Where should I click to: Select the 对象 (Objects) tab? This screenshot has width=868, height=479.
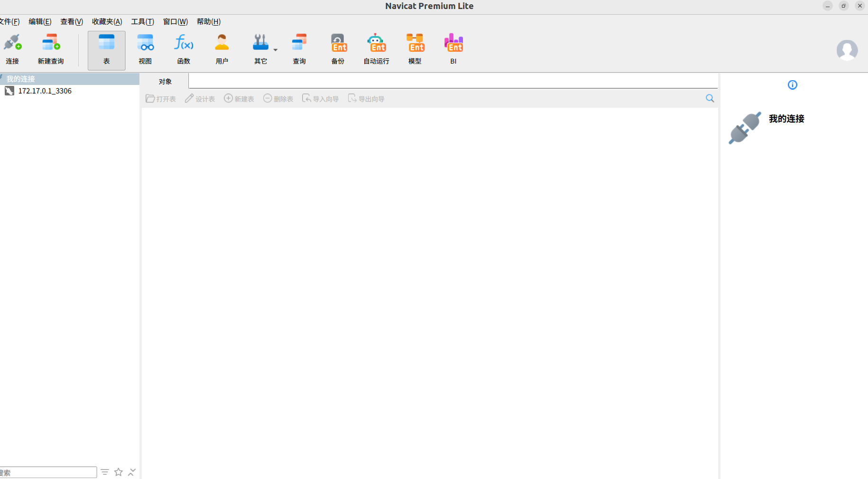tap(165, 81)
